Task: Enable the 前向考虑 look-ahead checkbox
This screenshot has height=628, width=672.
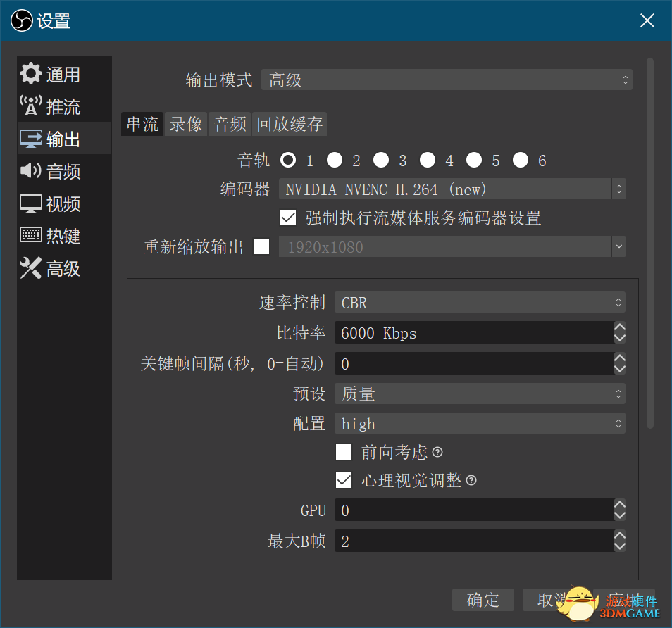Action: (344, 452)
